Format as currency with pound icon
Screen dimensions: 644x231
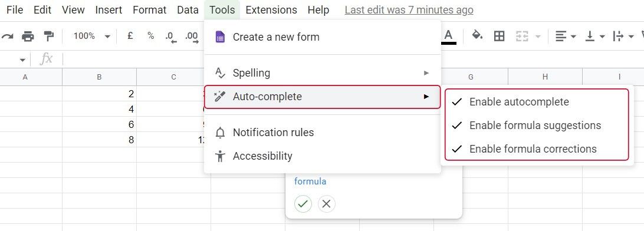[x=130, y=36]
